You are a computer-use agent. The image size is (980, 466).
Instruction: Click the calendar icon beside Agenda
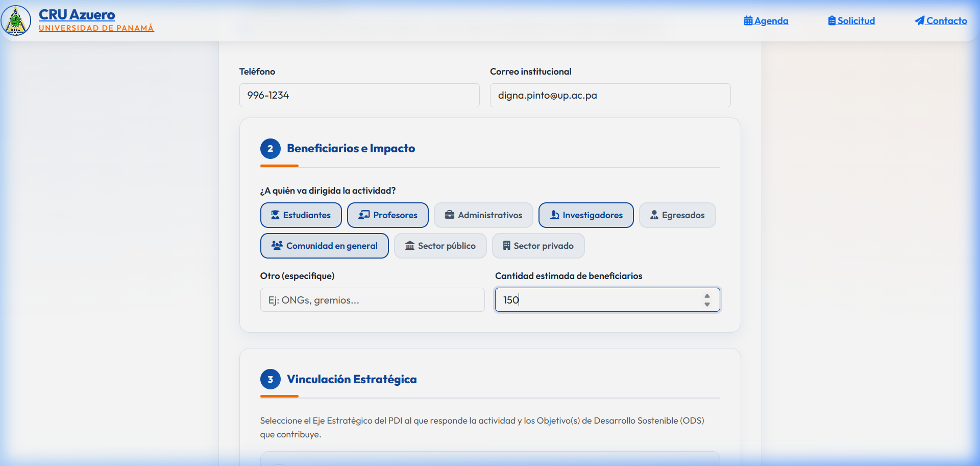coord(748,21)
